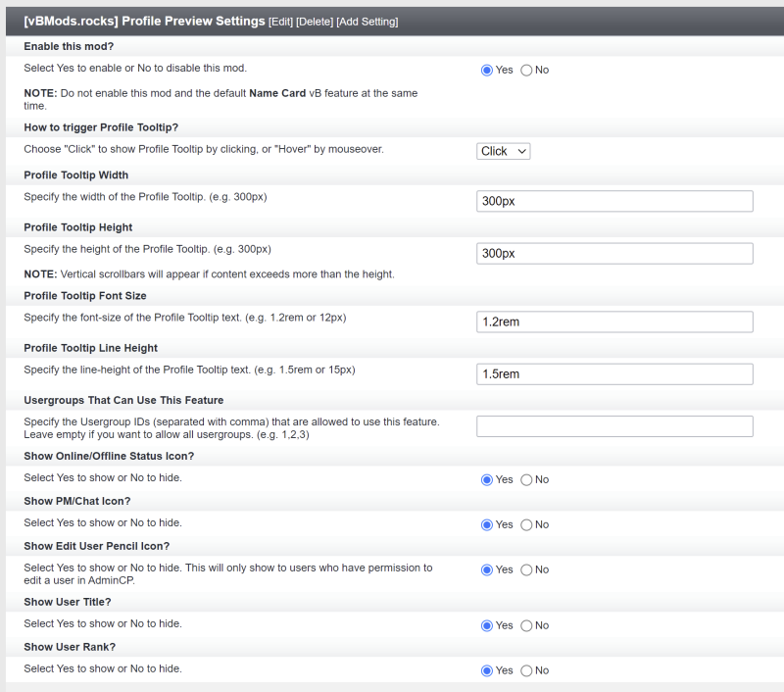Viewport: 784px width, 692px height.
Task: Click the 'Profile Tooltip Height' heading
Action: coord(78,227)
